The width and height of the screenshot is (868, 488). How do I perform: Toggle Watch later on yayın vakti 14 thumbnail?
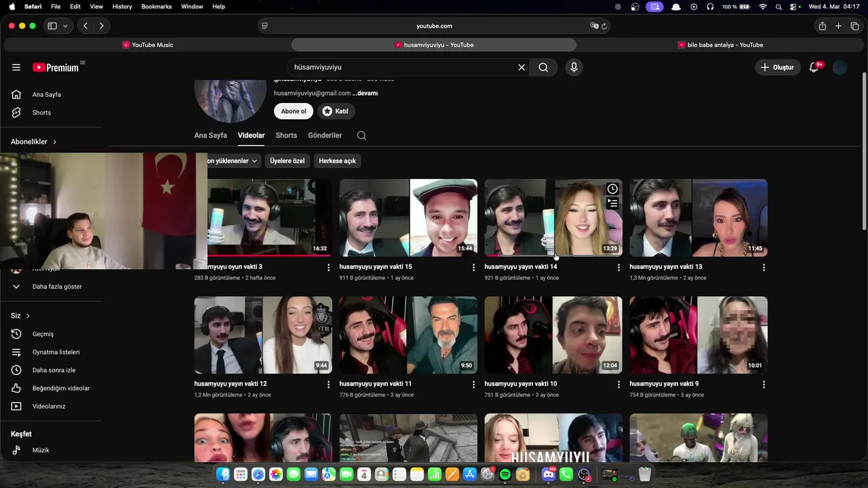pos(612,188)
